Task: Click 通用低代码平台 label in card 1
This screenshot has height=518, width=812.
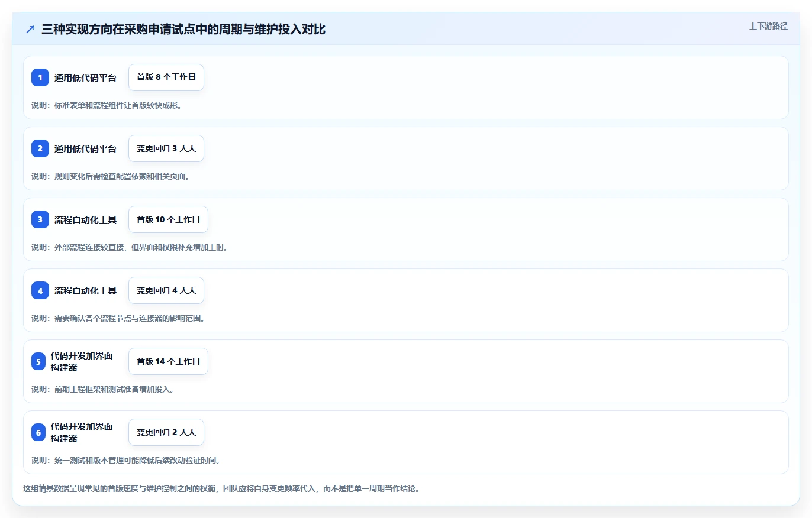Action: (86, 77)
